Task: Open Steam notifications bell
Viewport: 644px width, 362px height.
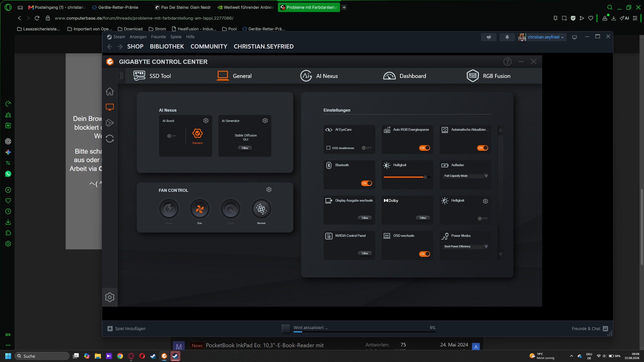Action: 507,37
